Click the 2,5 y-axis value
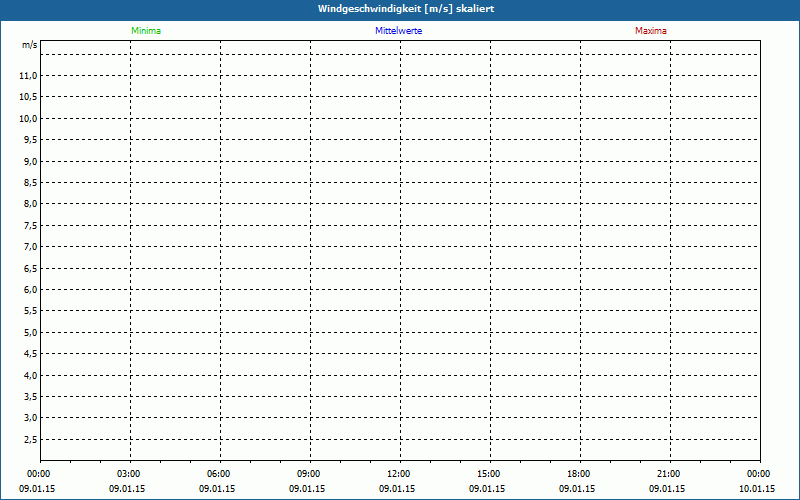This screenshot has width=800, height=500. point(31,439)
